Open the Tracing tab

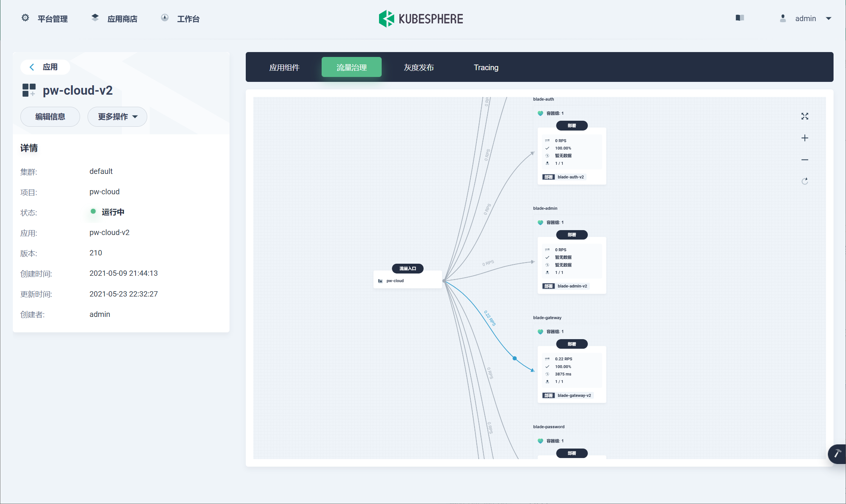[486, 68]
